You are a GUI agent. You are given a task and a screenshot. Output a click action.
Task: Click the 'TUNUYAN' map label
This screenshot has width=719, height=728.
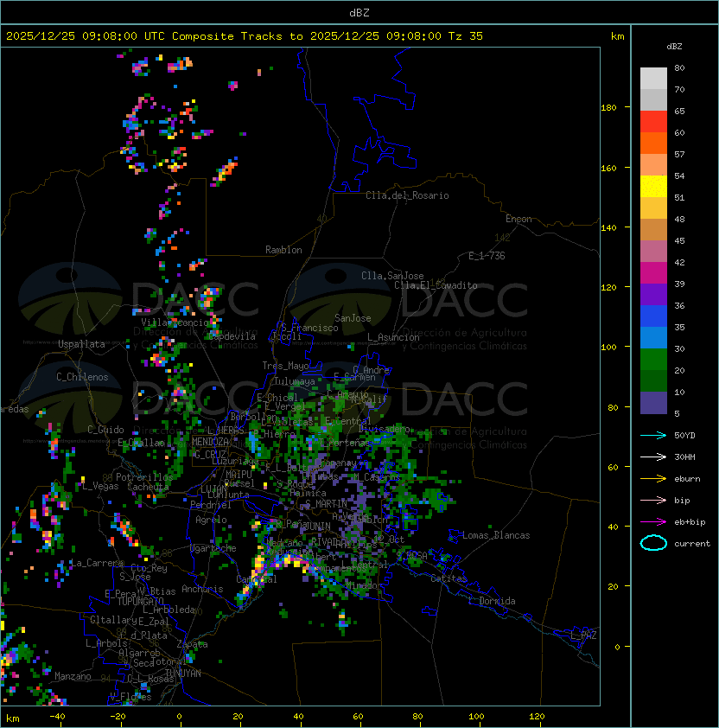(x=183, y=674)
